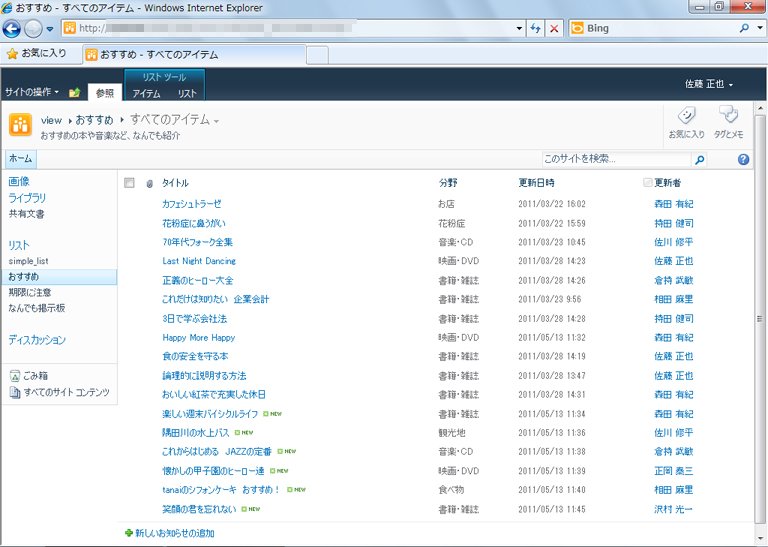Click the 沢村 光一 author link
The height and width of the screenshot is (547, 768).
[x=673, y=509]
